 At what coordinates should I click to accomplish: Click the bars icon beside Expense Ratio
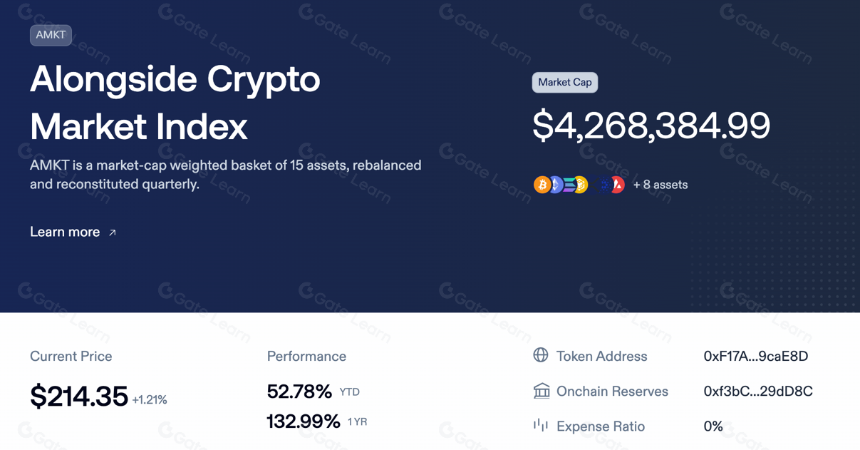coord(541,425)
